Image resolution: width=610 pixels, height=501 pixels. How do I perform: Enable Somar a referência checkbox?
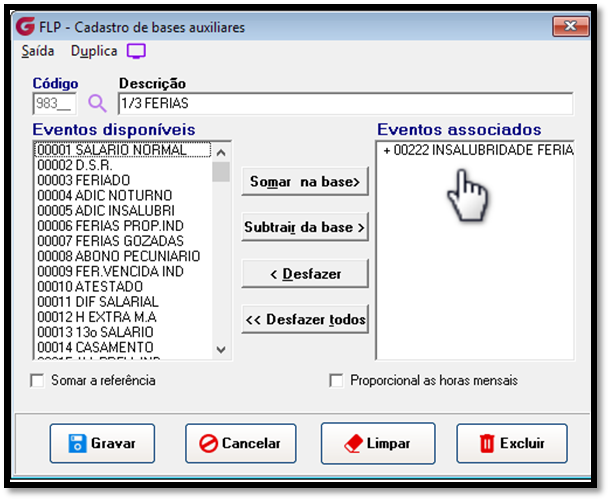[x=37, y=380]
